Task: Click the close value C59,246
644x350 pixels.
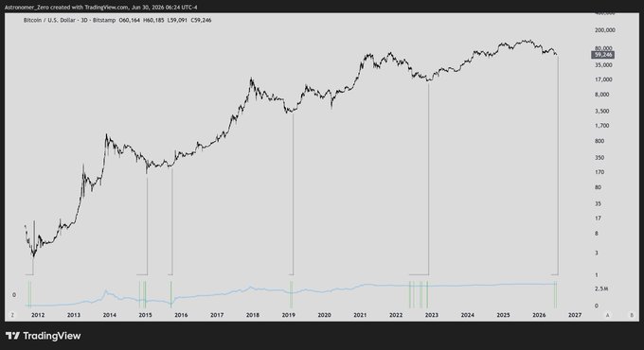Action: [x=201, y=20]
